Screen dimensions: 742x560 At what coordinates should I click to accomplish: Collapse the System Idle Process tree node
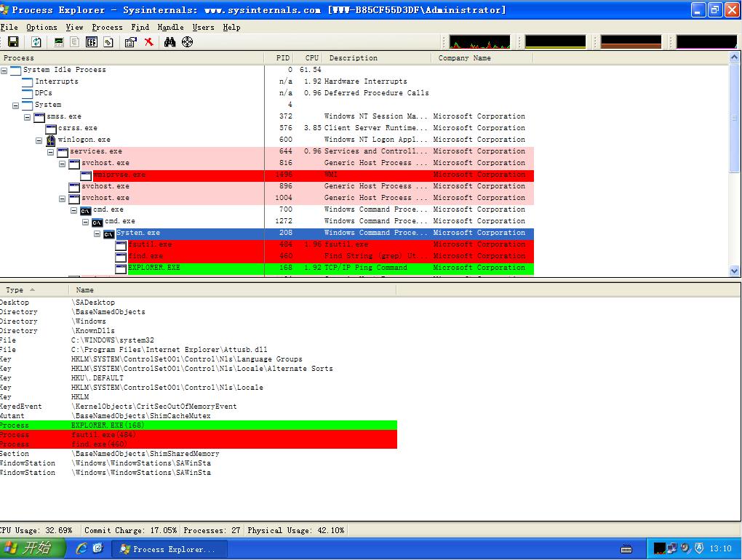pyautogui.click(x=4, y=71)
